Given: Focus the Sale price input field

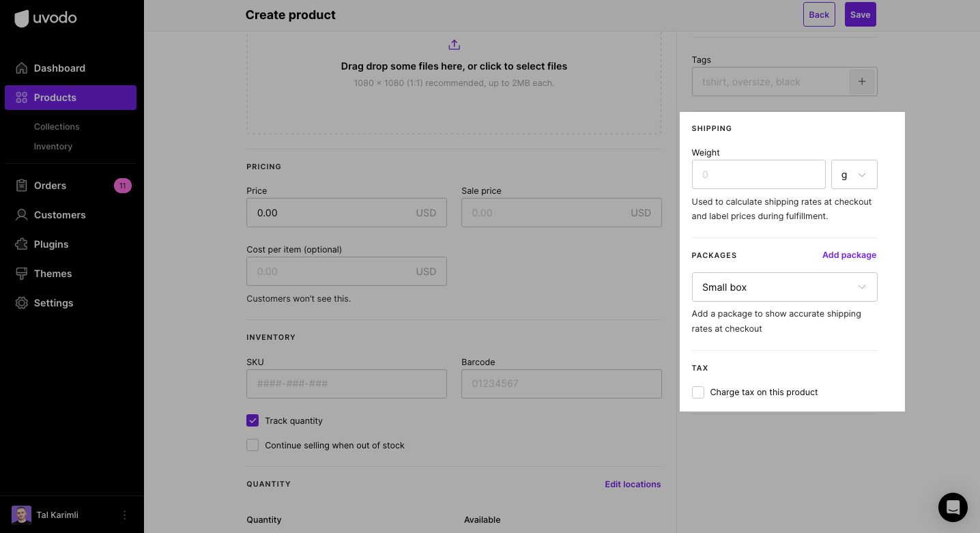Looking at the screenshot, I should 562,213.
